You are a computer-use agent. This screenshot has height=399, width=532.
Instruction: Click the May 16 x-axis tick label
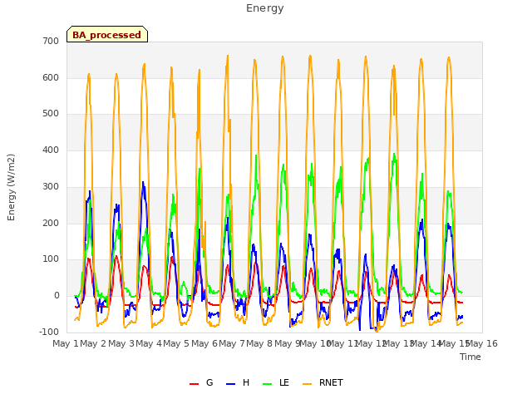(x=482, y=343)
